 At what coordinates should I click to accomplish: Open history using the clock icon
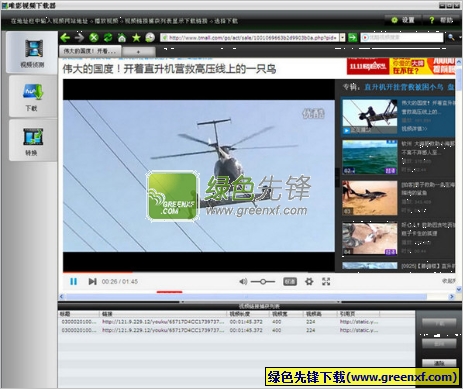tap(150, 38)
